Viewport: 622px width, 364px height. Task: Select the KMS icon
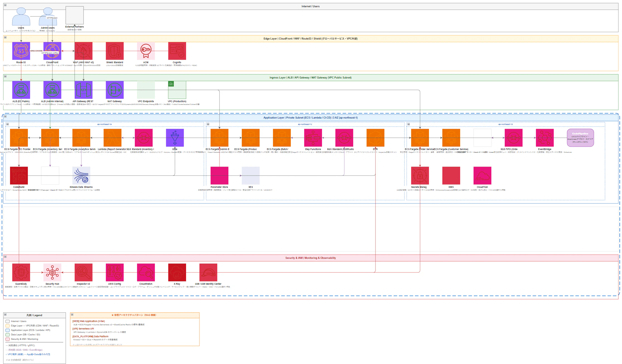tap(451, 176)
